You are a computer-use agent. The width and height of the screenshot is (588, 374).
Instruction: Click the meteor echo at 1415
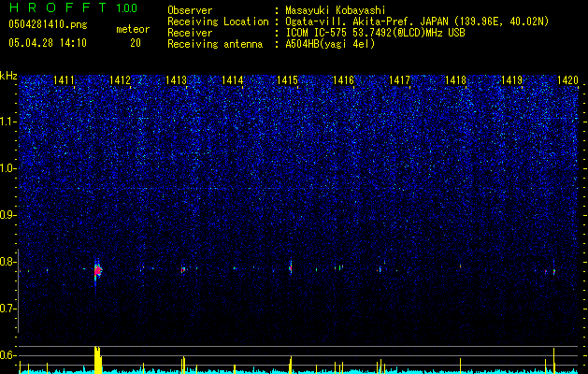coord(290,267)
